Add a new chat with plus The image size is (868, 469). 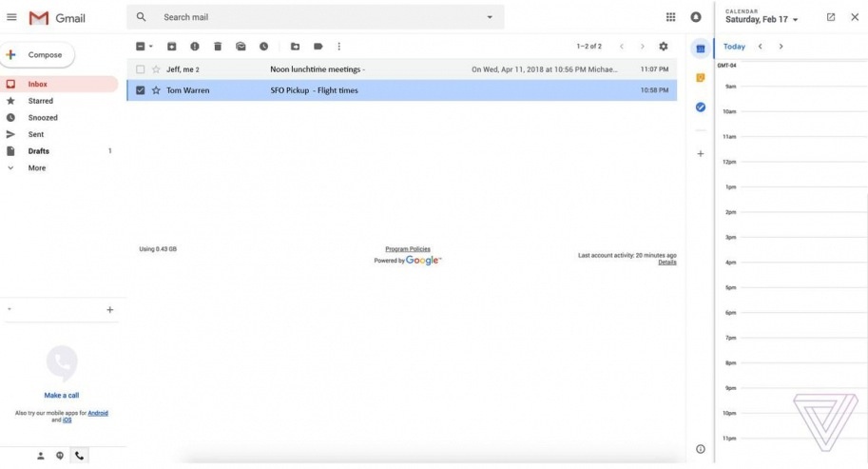109,309
